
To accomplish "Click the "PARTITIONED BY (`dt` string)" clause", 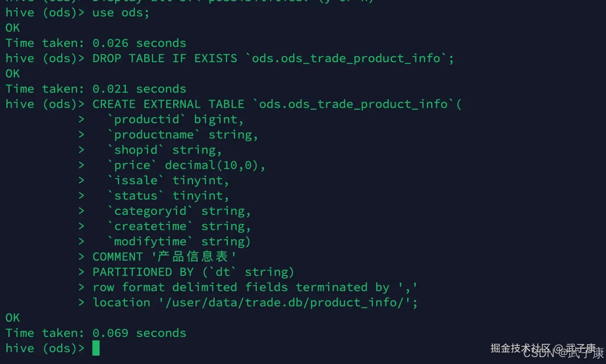I will (193, 272).
